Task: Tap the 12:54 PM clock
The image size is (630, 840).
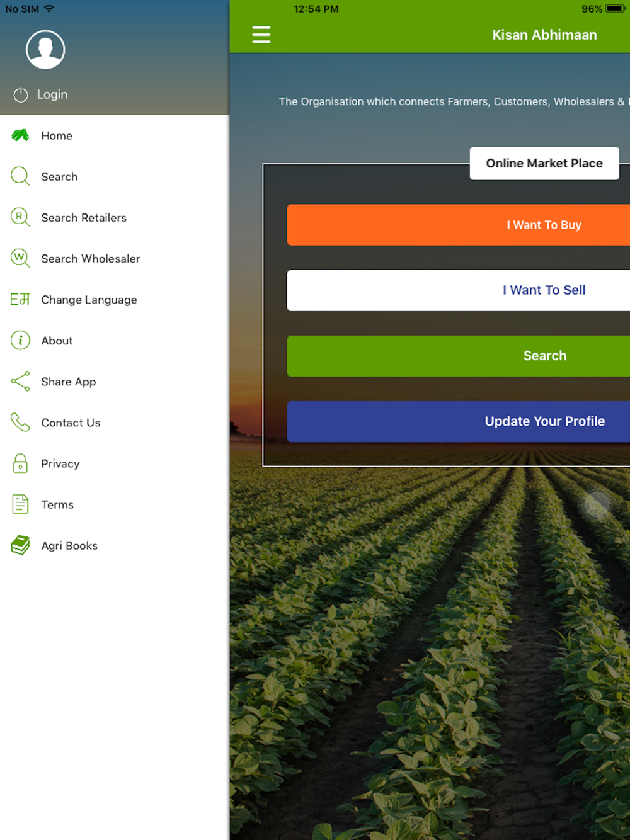Action: [316, 9]
